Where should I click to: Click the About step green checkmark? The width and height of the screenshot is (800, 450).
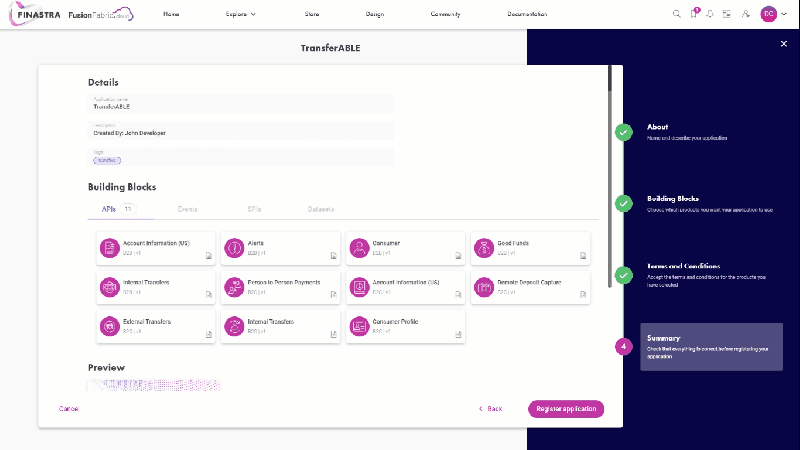(623, 132)
